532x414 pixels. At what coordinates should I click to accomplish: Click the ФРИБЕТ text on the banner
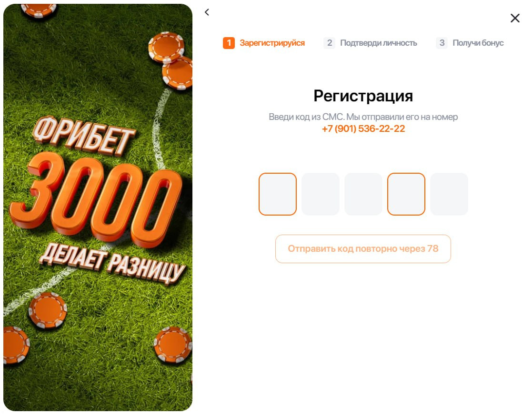pos(84,136)
